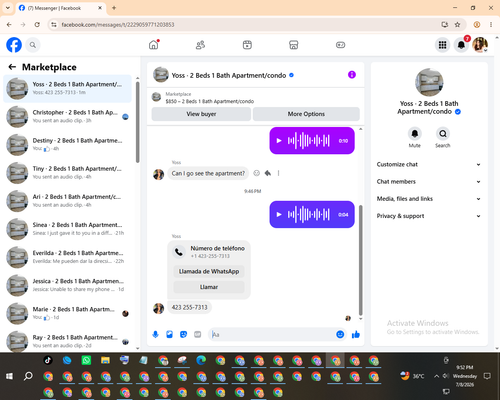
Task: Open Chrome menu three dots
Action: 491,25
